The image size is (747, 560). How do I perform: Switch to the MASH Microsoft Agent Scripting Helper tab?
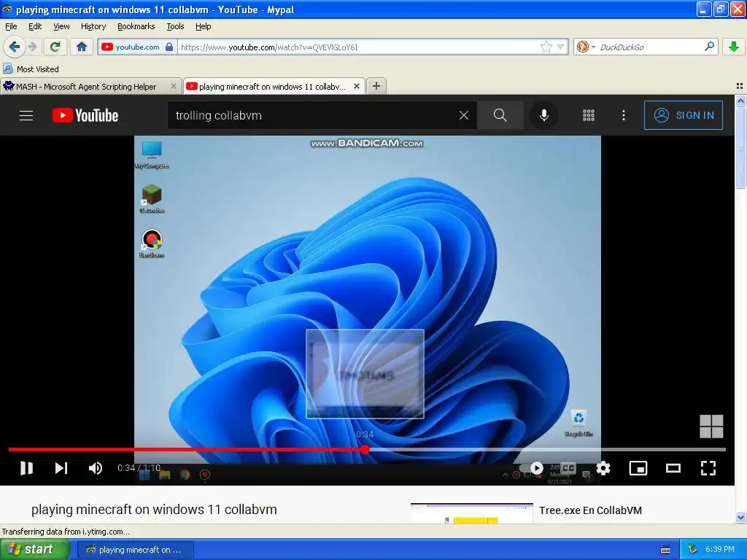(x=86, y=87)
